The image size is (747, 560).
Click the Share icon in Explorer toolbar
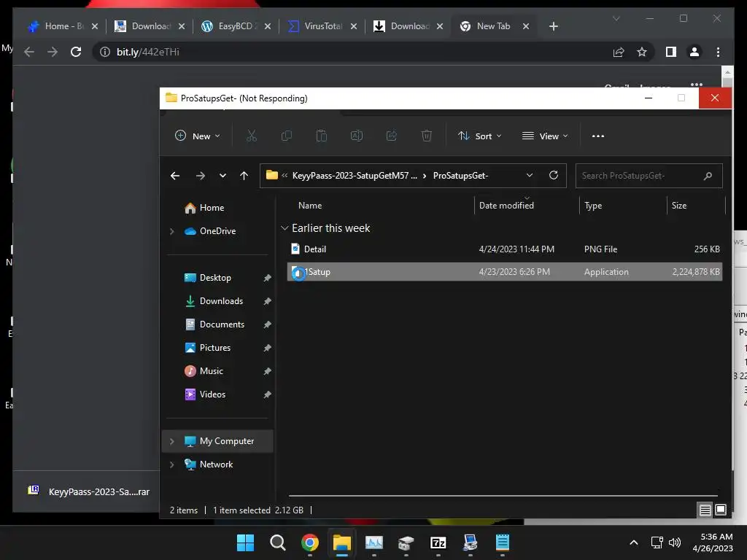392,136
